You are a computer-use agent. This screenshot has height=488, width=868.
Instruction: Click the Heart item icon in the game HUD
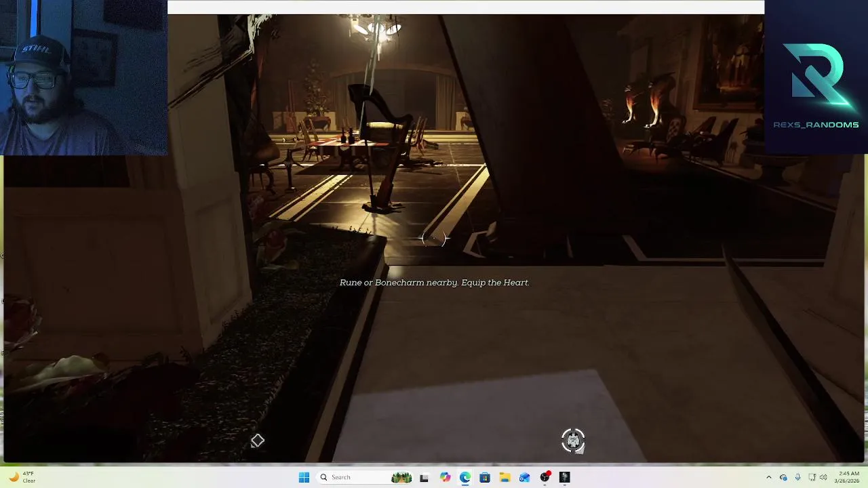[573, 441]
